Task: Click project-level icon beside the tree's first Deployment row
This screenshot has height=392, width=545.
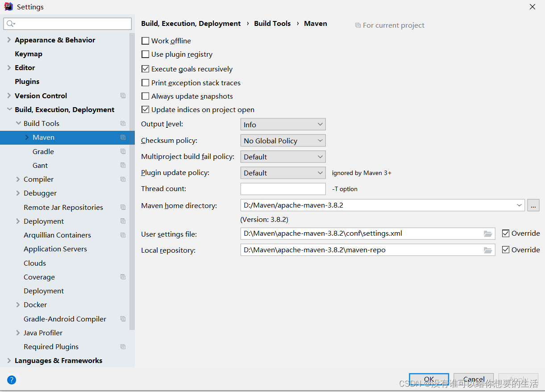Action: tap(123, 221)
